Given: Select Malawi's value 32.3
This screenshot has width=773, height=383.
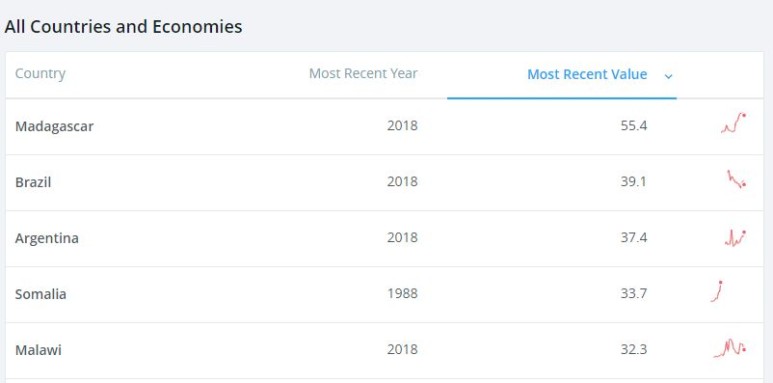Looking at the screenshot, I should click(634, 349).
